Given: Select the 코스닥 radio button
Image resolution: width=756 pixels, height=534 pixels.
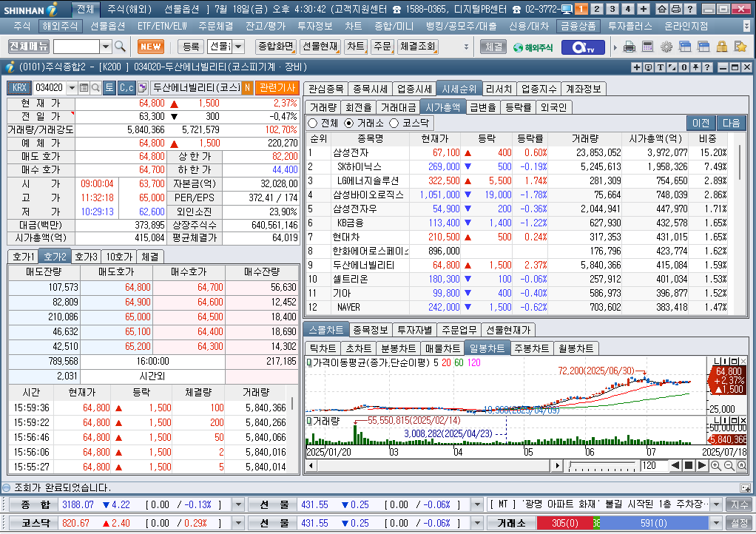Looking at the screenshot, I should (394, 124).
